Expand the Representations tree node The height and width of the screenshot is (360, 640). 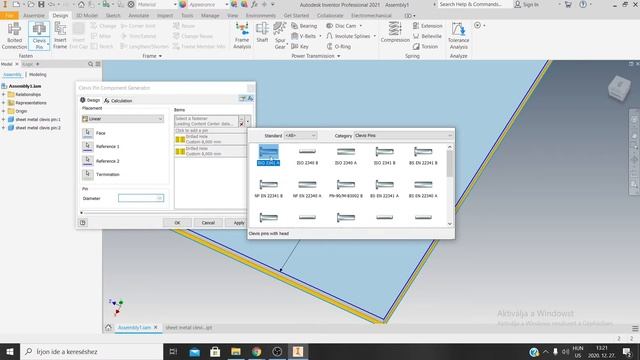[4, 103]
